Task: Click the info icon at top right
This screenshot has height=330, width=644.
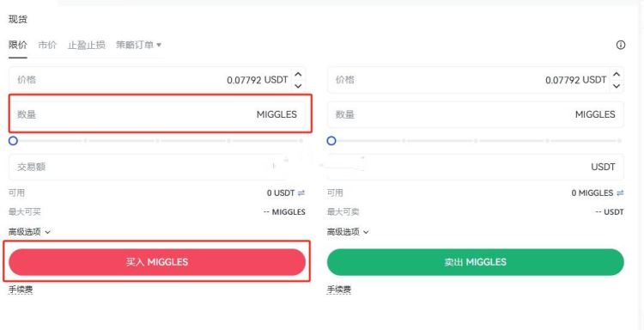Action: pos(621,46)
